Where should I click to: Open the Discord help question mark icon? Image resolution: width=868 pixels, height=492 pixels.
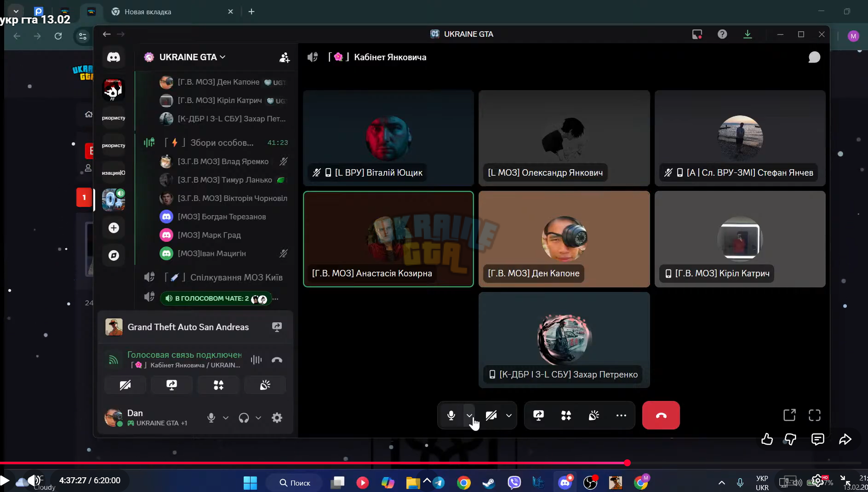point(722,34)
